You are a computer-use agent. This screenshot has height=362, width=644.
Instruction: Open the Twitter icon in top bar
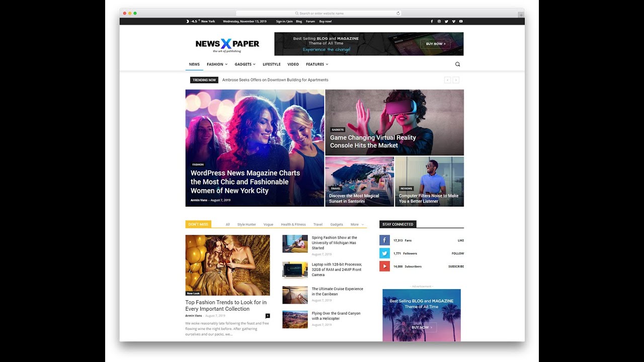click(x=446, y=22)
